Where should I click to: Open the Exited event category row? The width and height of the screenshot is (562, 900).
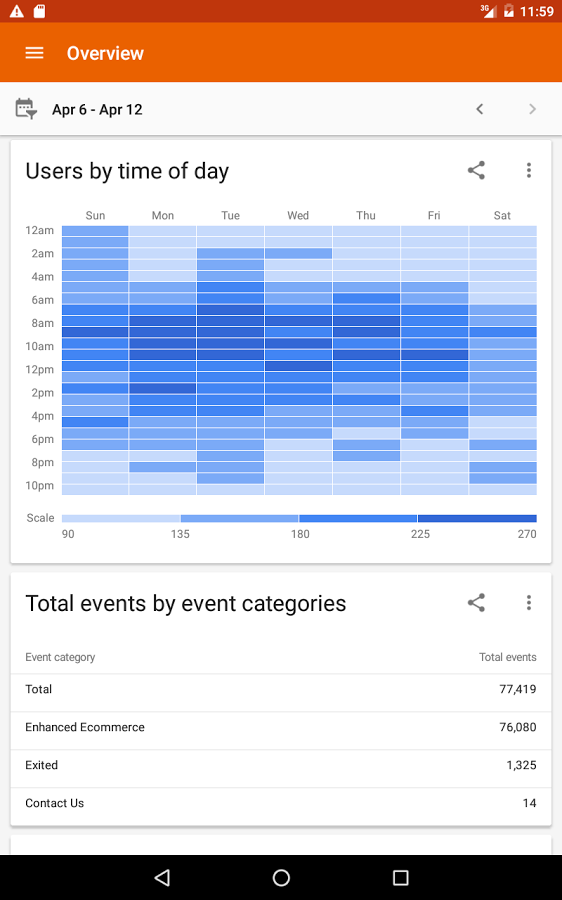pyautogui.click(x=281, y=765)
